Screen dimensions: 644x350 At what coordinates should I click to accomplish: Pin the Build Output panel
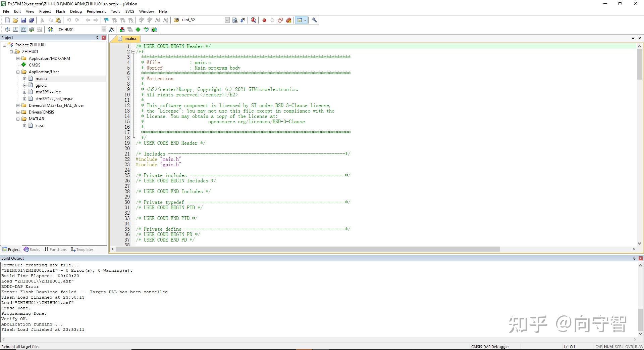coord(634,258)
